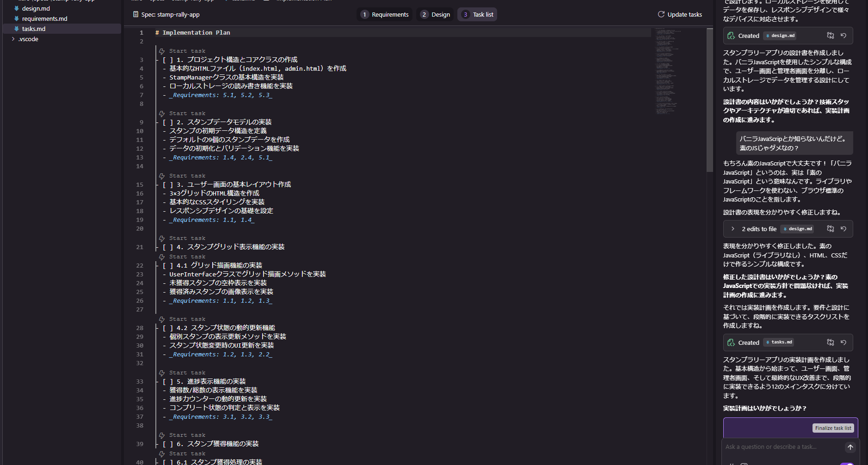Click the lightning icon above task 5

point(162,373)
